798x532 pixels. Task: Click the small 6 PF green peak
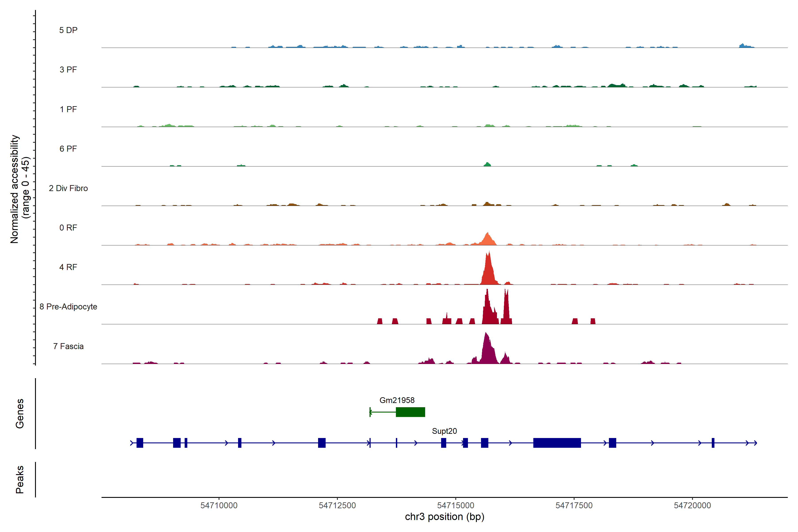pos(487,164)
